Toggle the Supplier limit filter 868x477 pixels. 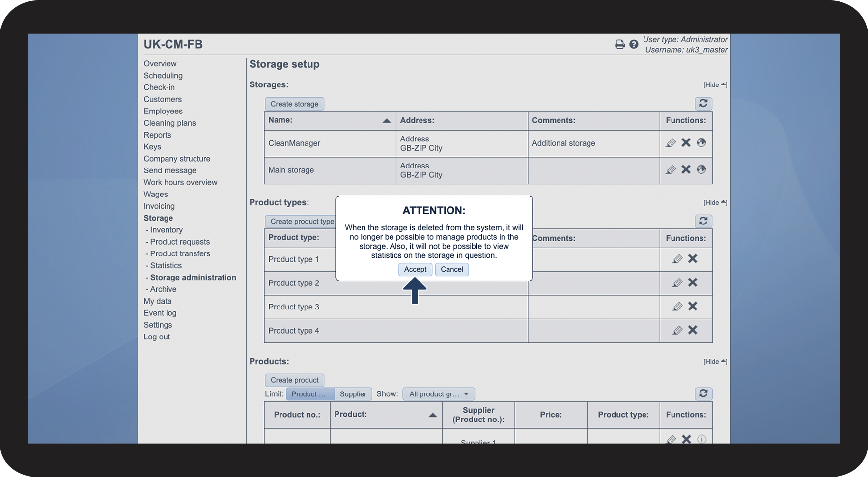[x=353, y=394]
